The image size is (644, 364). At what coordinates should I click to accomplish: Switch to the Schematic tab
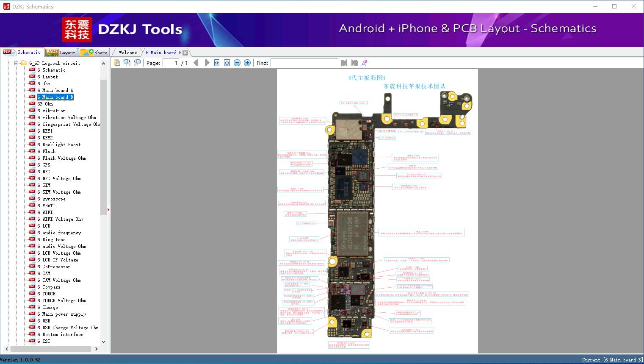tap(22, 52)
